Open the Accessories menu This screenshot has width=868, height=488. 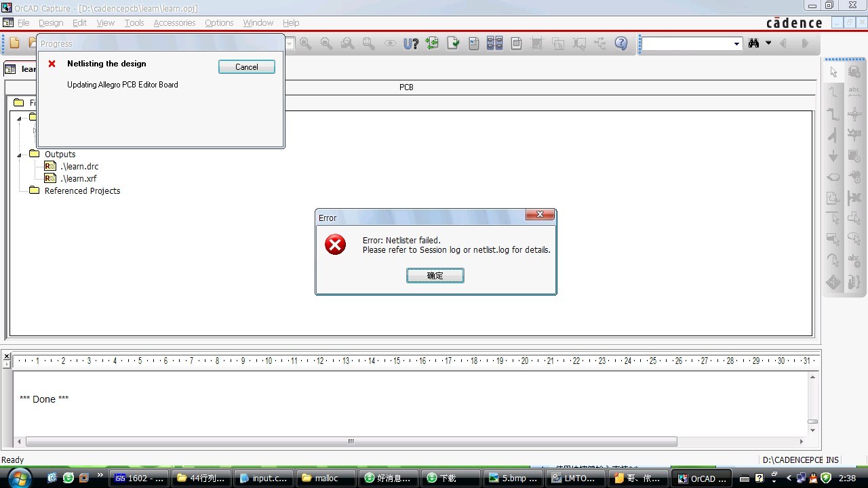coord(174,23)
